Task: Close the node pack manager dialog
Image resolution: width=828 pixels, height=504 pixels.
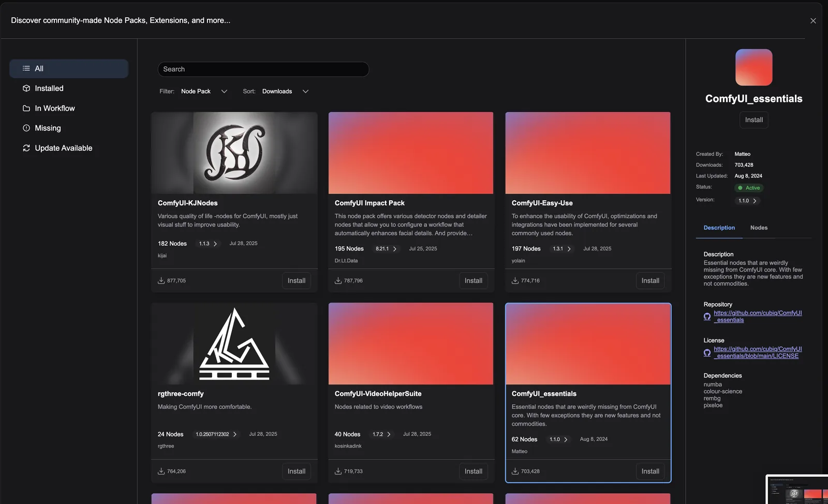Action: (813, 21)
